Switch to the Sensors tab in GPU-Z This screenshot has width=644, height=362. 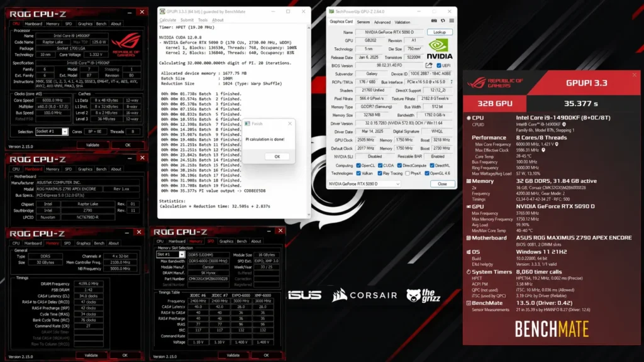(x=363, y=22)
